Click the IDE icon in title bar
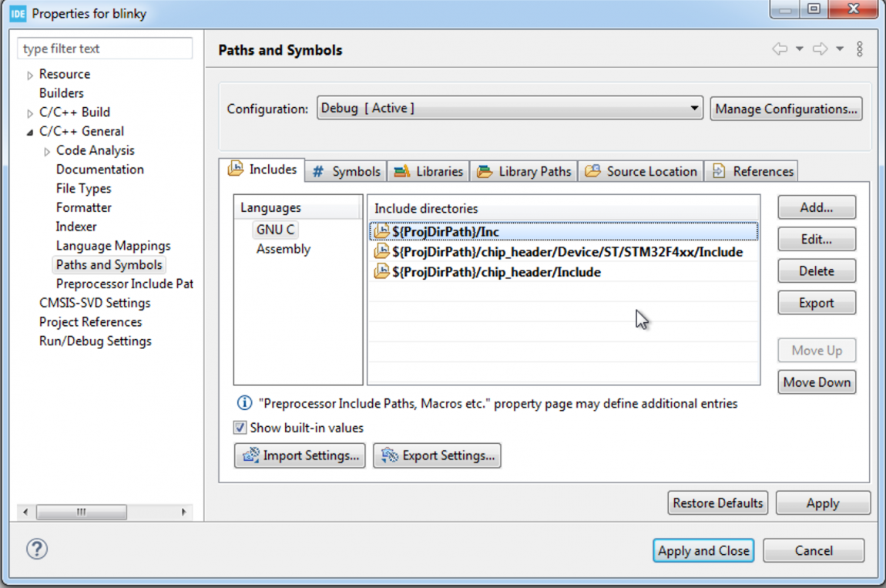Viewport: 886px width, 588px height. pos(18,14)
